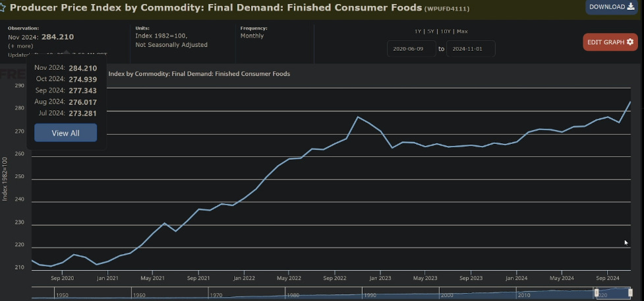The height and width of the screenshot is (301, 644).
Task: Click the start date field 2020-06-09
Action: [411, 49]
